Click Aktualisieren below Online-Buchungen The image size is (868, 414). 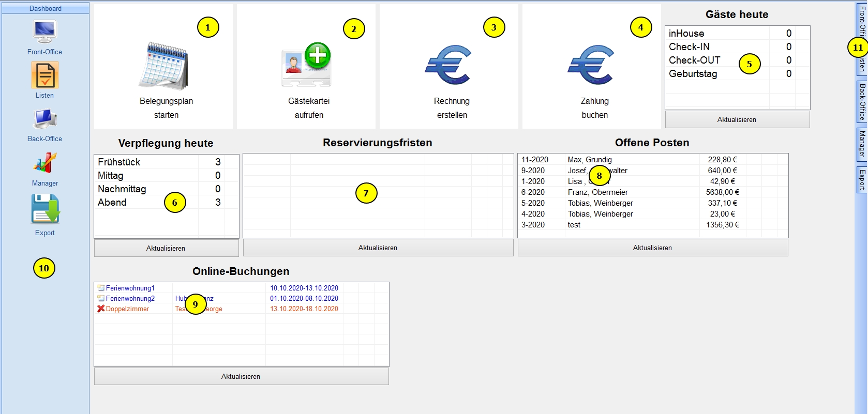[241, 376]
